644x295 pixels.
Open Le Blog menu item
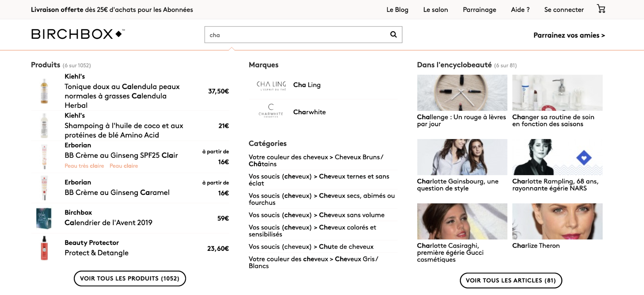click(x=397, y=10)
